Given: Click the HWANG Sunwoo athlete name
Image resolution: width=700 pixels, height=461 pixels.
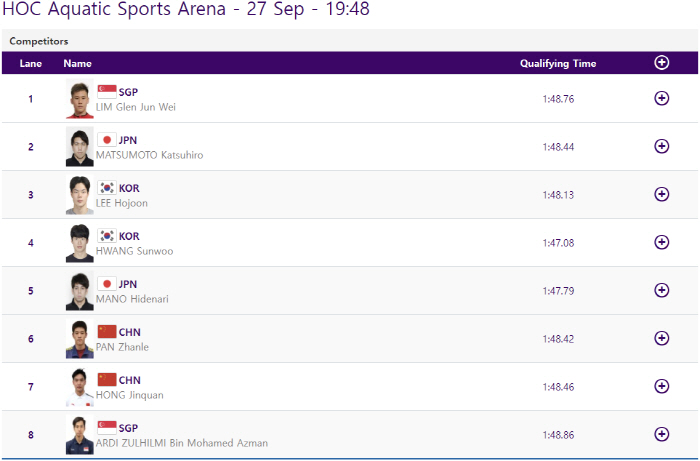Looking at the screenshot, I should click(134, 251).
